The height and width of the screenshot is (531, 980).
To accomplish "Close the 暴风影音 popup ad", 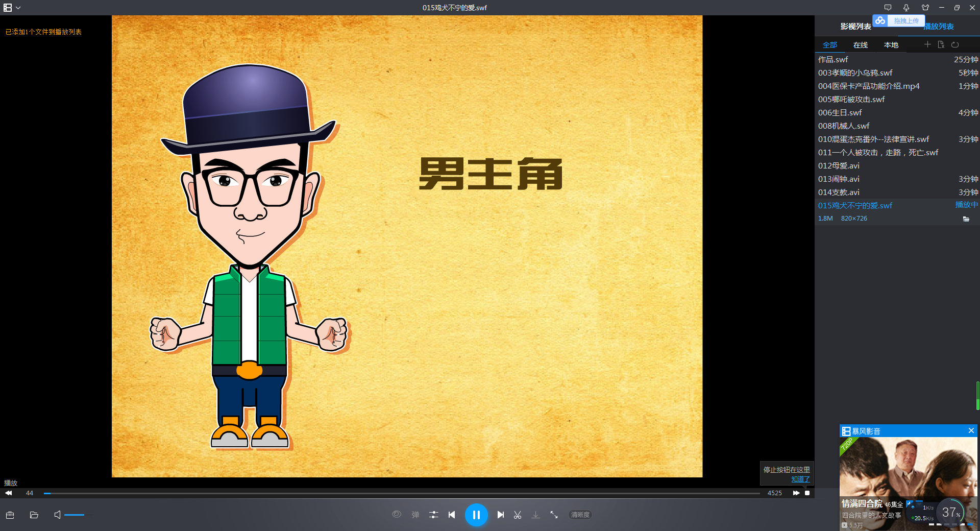I will [x=971, y=430].
